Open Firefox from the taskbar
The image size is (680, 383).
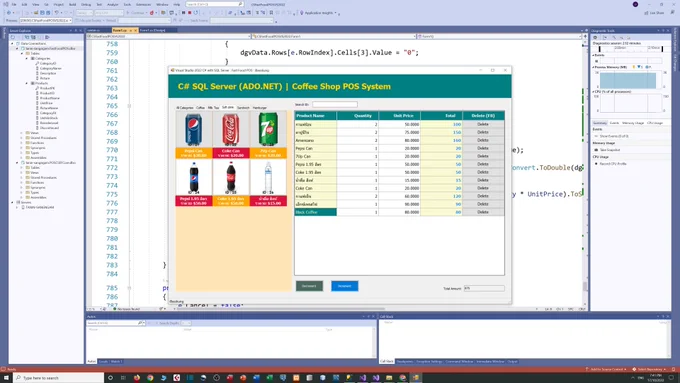(x=137, y=378)
